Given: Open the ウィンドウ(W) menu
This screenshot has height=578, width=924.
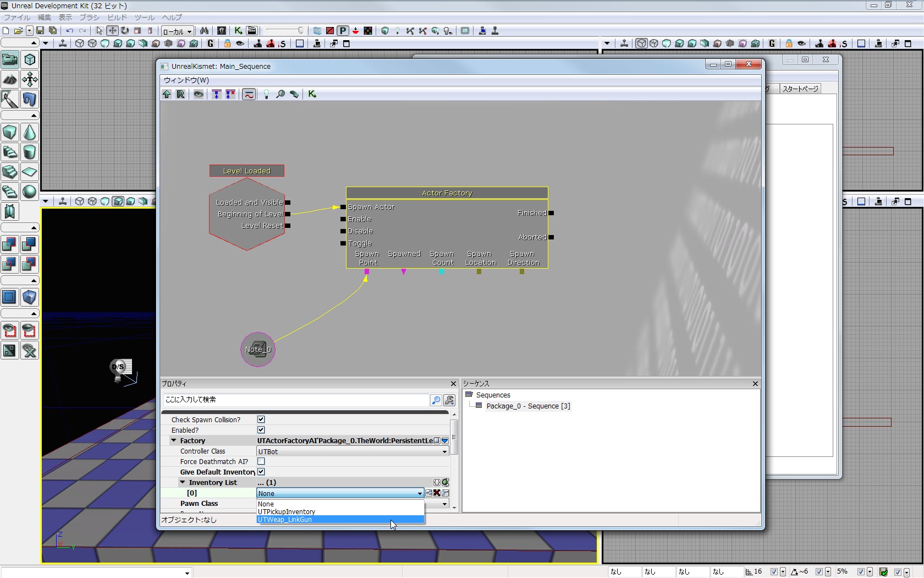Looking at the screenshot, I should (186, 80).
